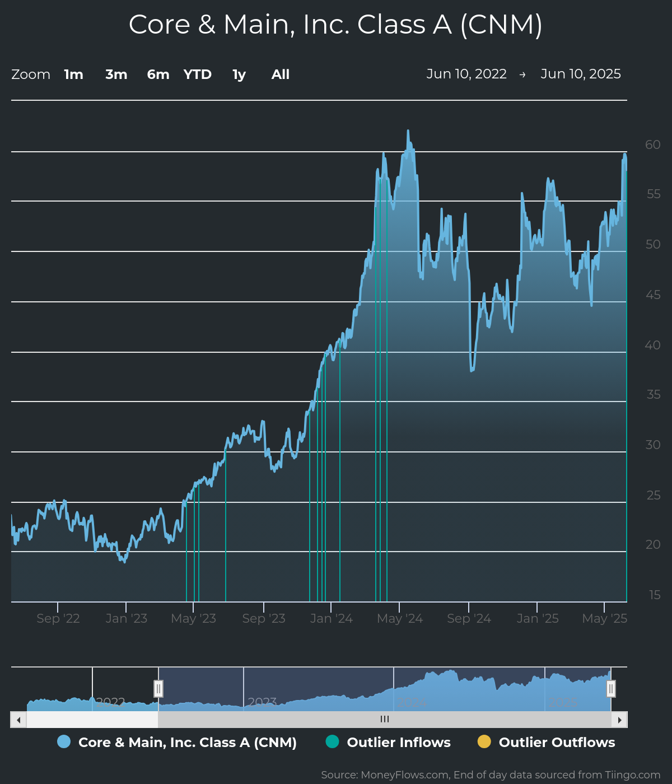Grab the right navigator range handle
672x784 pixels.
pyautogui.click(x=611, y=689)
